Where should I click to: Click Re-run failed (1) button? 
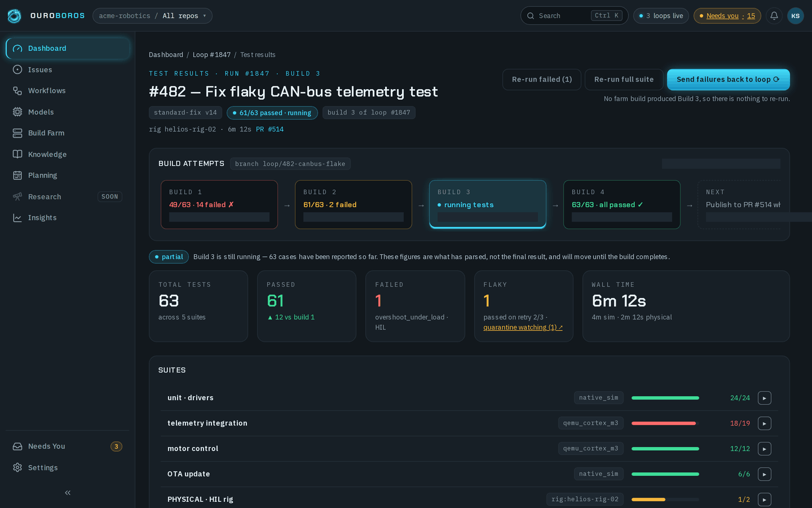tap(542, 80)
